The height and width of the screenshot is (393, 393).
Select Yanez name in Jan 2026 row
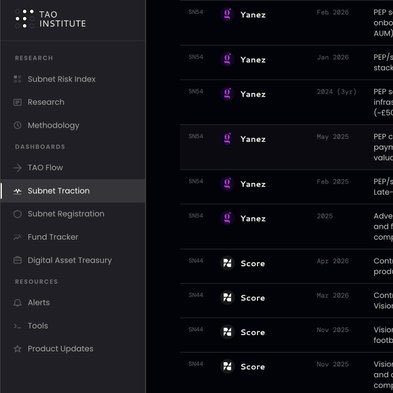[253, 60]
